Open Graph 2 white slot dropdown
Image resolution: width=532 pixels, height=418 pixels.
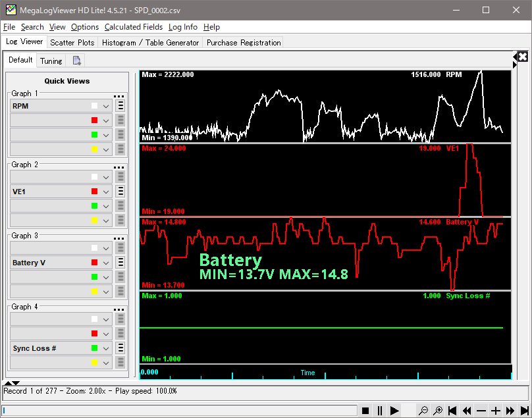(x=106, y=177)
